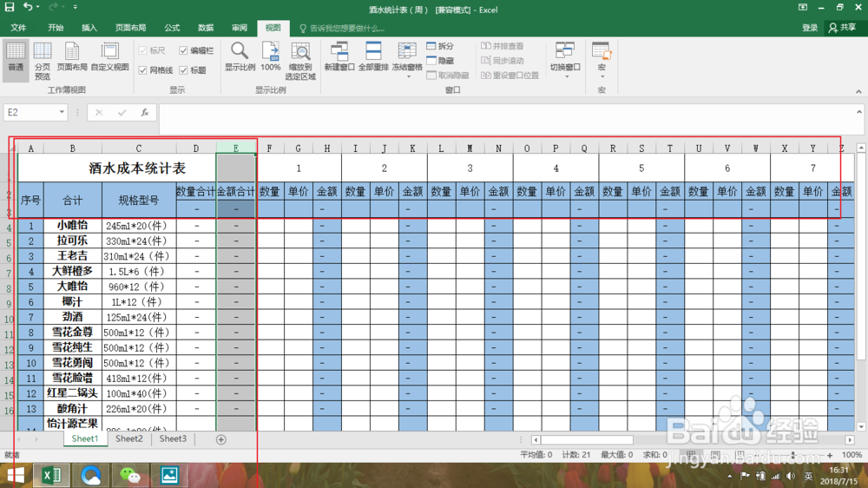Click the zoom in plus button

(x=829, y=455)
